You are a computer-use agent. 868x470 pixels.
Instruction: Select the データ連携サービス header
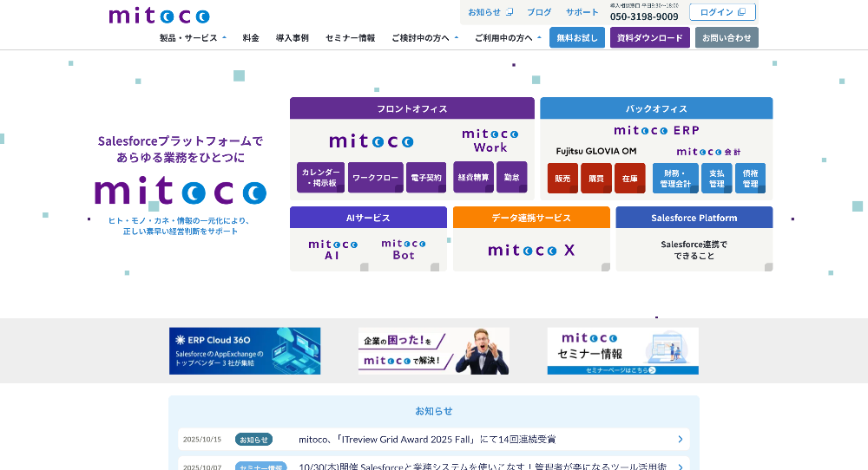pos(531,218)
